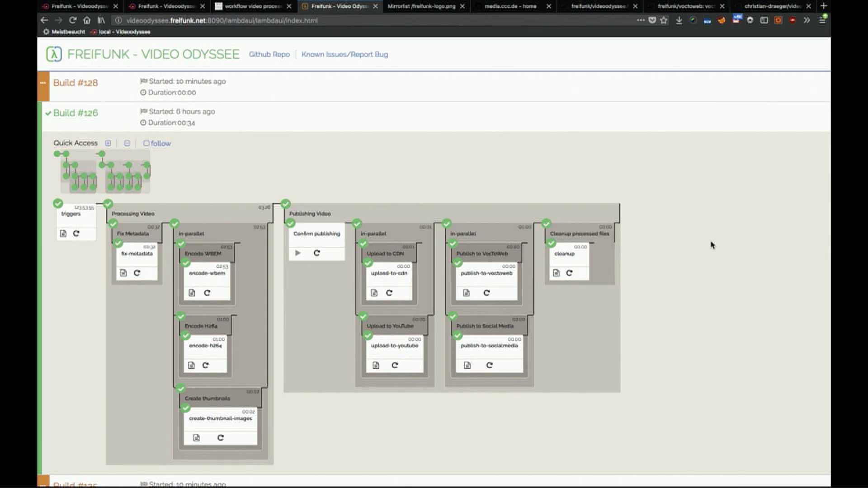This screenshot has width=868, height=488.
Task: Open output log for encode-wbem step
Action: pos(192,293)
